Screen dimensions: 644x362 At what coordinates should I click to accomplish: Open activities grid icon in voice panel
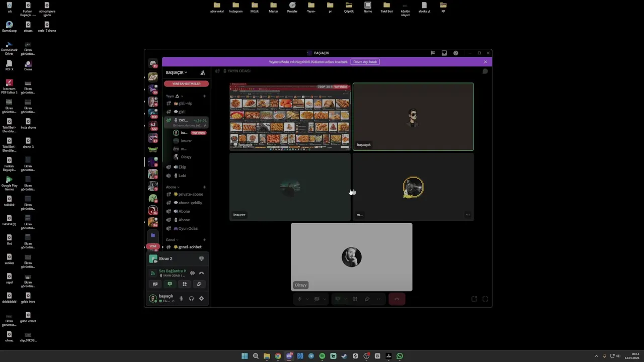[x=184, y=284]
